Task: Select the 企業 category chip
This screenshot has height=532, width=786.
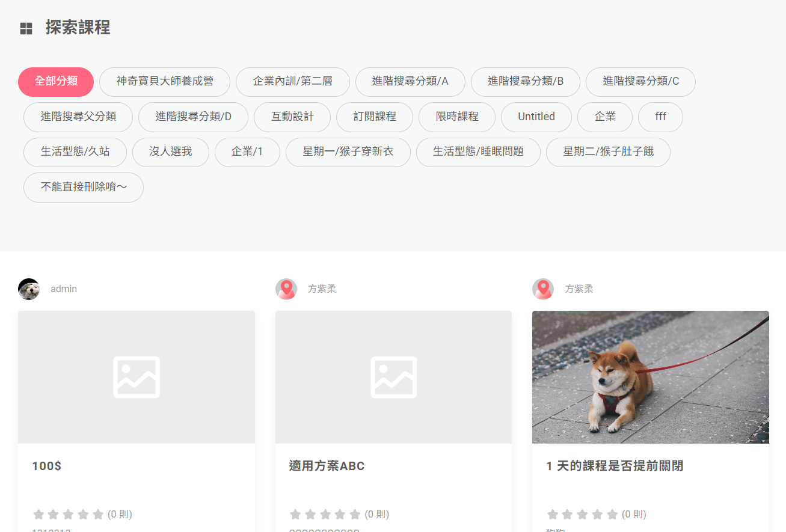Action: click(605, 117)
